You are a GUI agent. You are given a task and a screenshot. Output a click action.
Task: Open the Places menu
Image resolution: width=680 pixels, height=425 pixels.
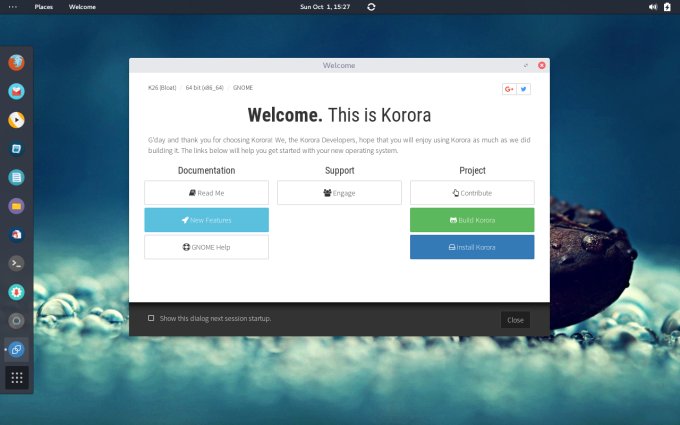point(44,7)
